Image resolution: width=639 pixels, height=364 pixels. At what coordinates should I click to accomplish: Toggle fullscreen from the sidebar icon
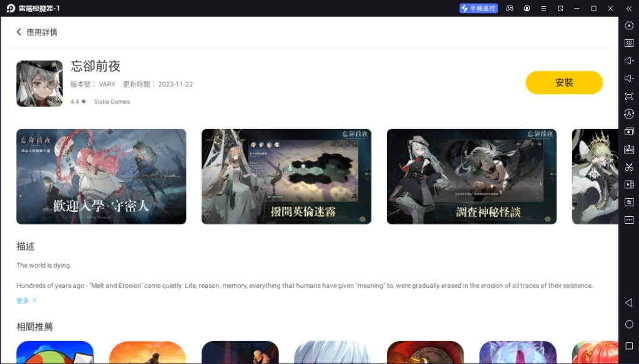click(629, 96)
